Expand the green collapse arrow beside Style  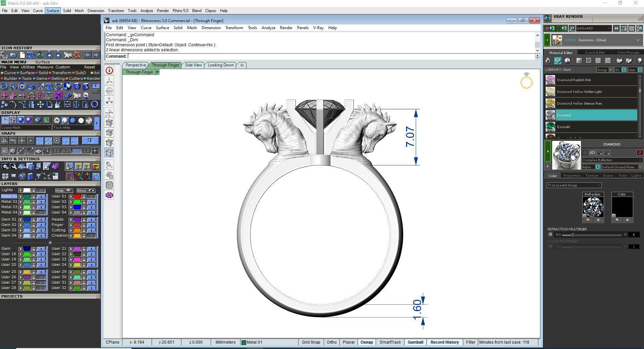tap(547, 40)
